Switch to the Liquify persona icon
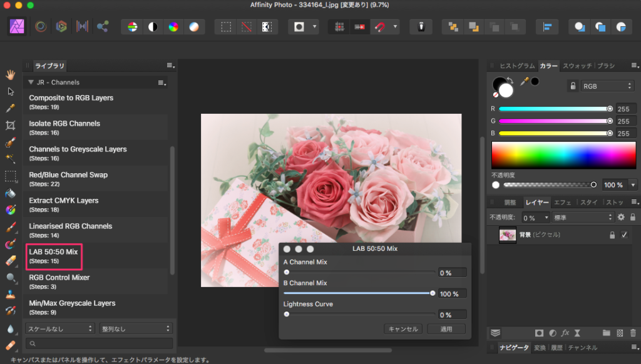 [x=41, y=26]
